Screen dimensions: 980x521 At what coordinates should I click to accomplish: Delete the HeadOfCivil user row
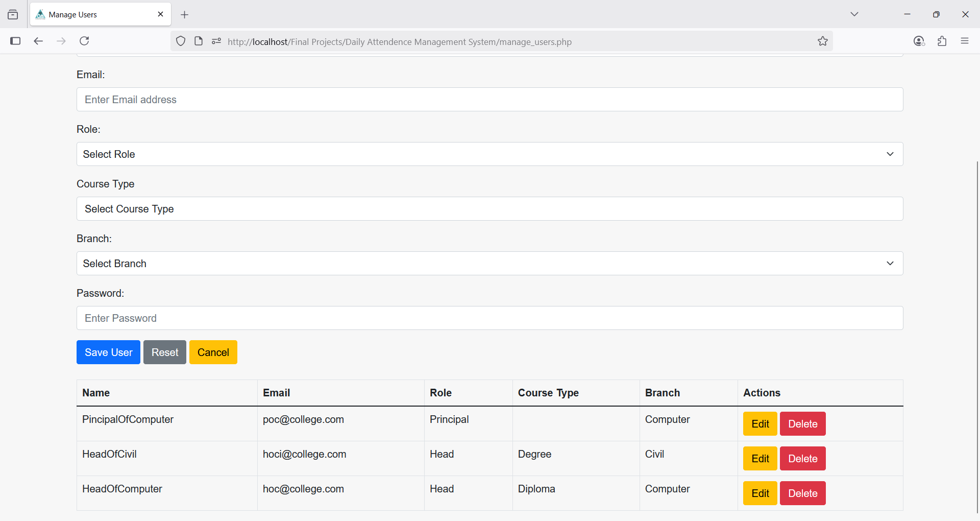pyautogui.click(x=802, y=459)
